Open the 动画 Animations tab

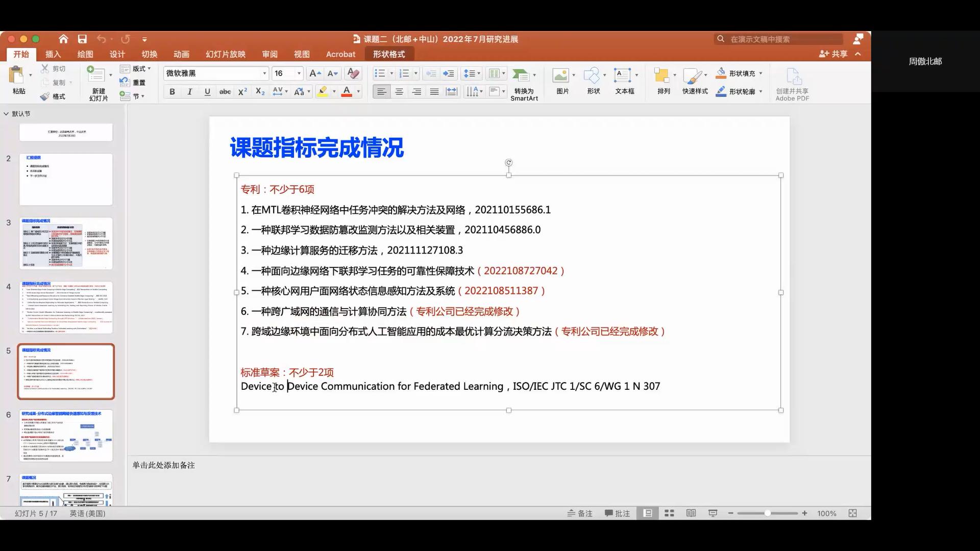point(181,54)
